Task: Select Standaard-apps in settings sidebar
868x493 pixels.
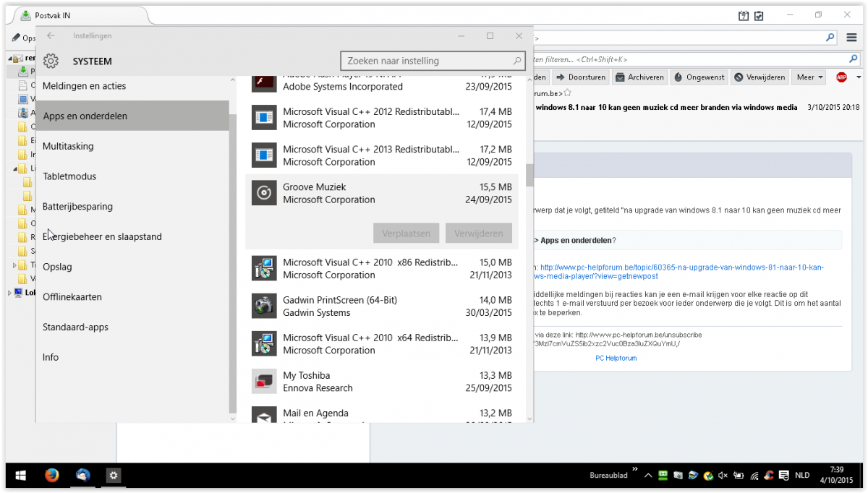Action: [x=132, y=327]
